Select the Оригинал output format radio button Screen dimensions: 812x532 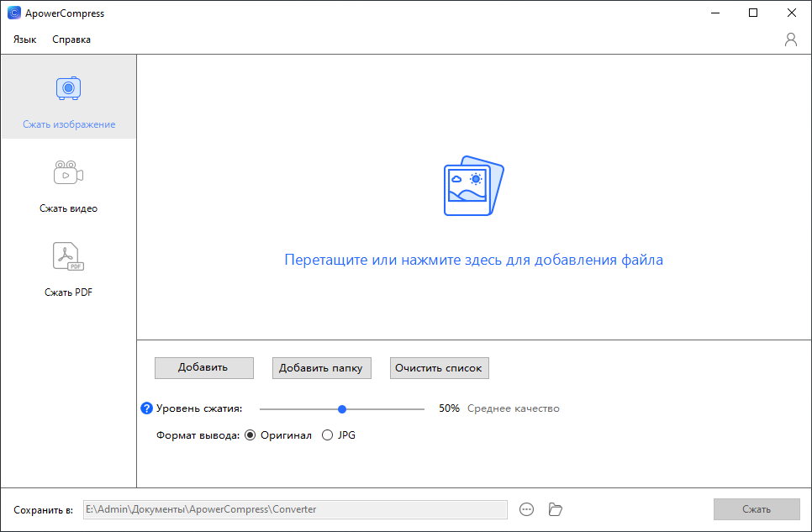[250, 435]
